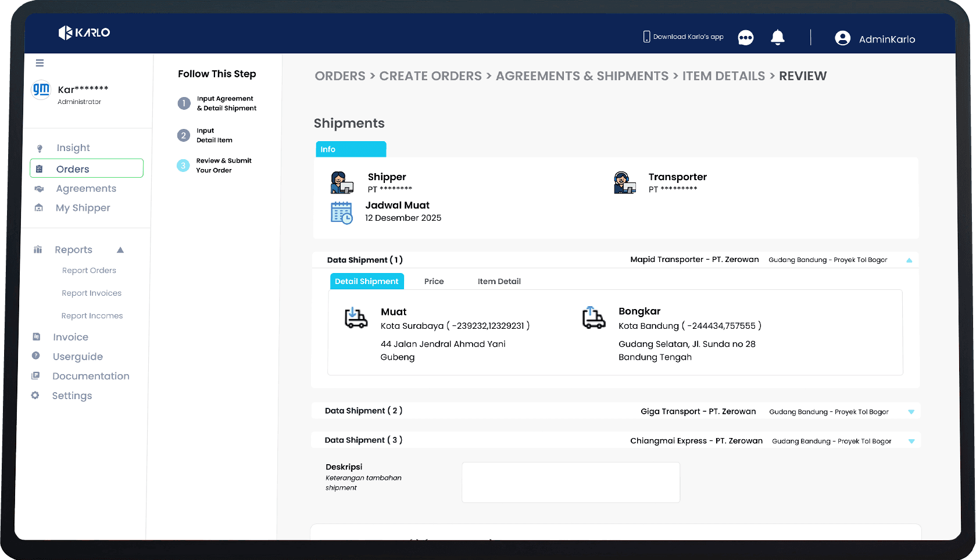Expand Data Shipment (3) arrow
The height and width of the screenshot is (560, 976).
point(911,441)
